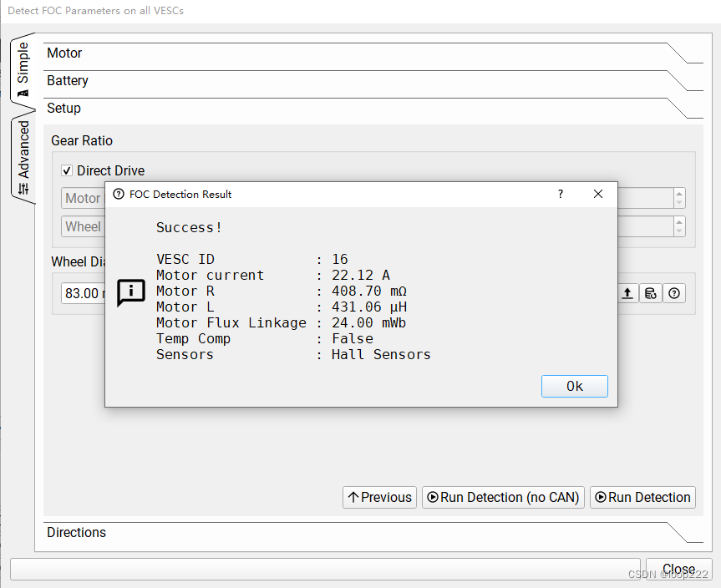Image resolution: width=721 pixels, height=588 pixels.
Task: Click the Wheel pulley input field
Action: (x=84, y=226)
